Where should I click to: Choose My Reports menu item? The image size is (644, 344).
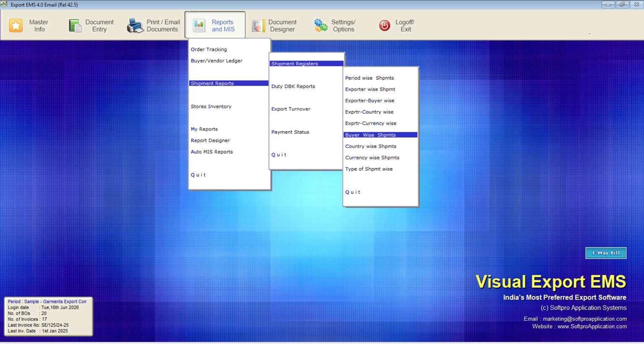pos(204,129)
